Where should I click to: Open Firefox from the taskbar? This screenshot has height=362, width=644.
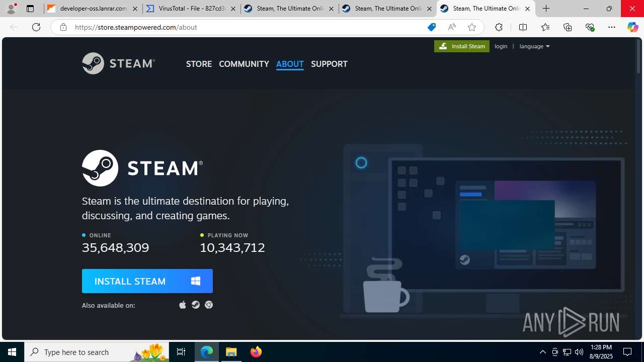click(x=256, y=352)
